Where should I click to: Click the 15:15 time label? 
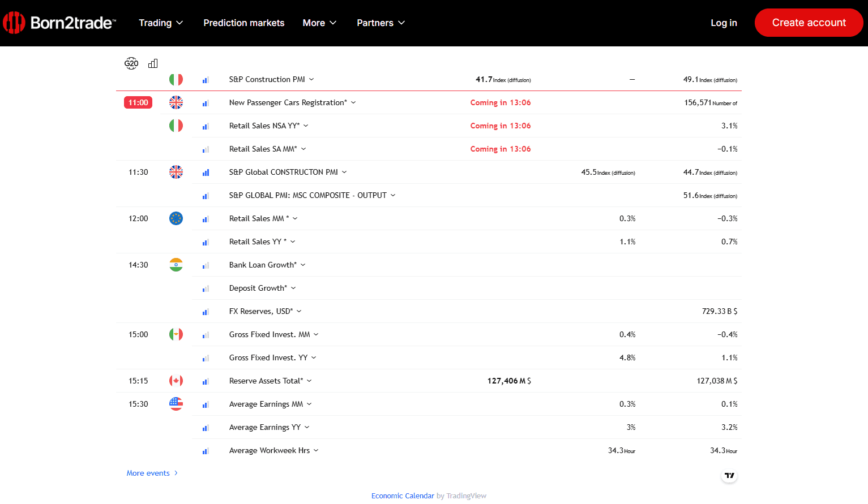(x=138, y=381)
